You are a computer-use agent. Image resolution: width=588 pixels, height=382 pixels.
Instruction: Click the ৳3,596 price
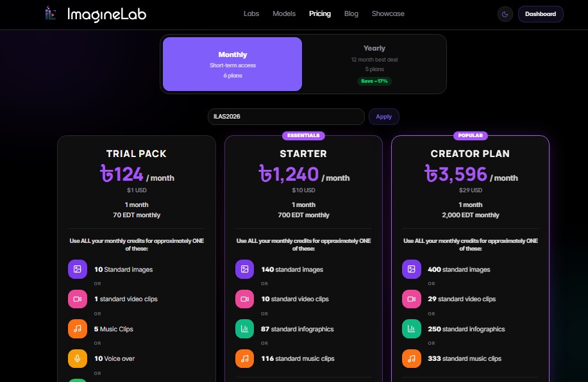click(x=456, y=174)
